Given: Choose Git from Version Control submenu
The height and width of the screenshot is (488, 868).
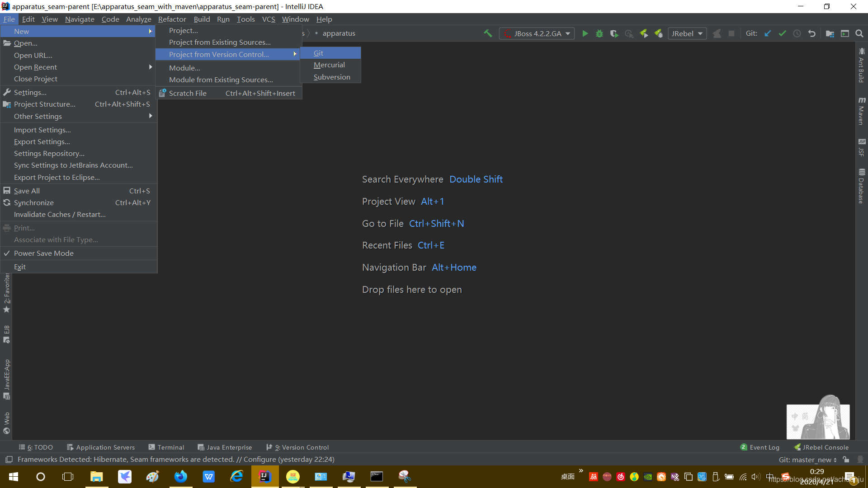Looking at the screenshot, I should [x=330, y=53].
